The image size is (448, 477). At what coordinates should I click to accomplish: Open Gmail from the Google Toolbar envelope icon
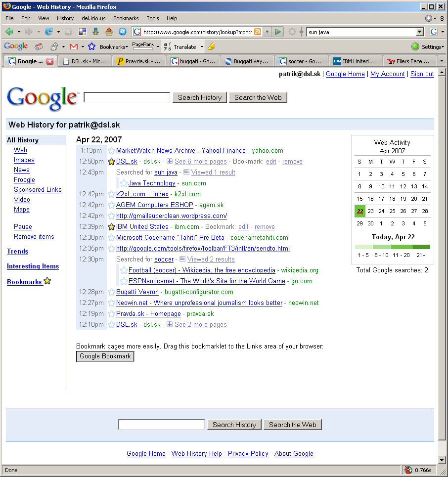(x=73, y=46)
